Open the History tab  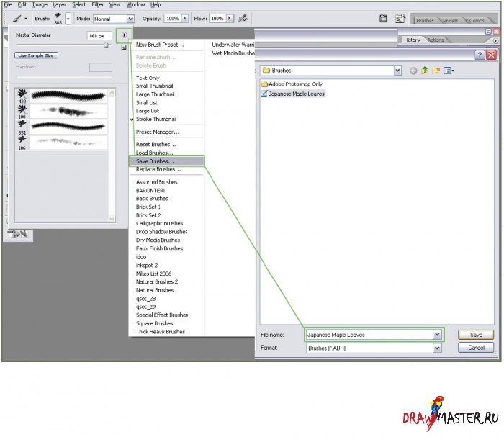[412, 40]
